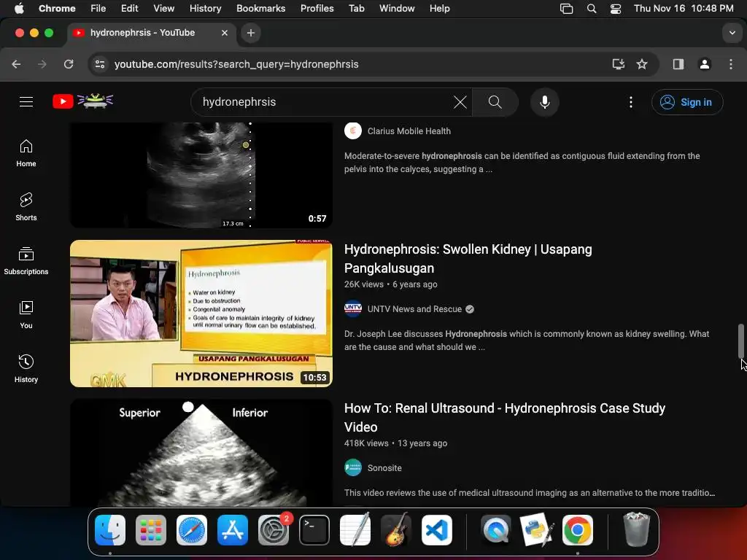Open the History menu in the menu bar
This screenshot has height=560, width=747.
(x=205, y=9)
